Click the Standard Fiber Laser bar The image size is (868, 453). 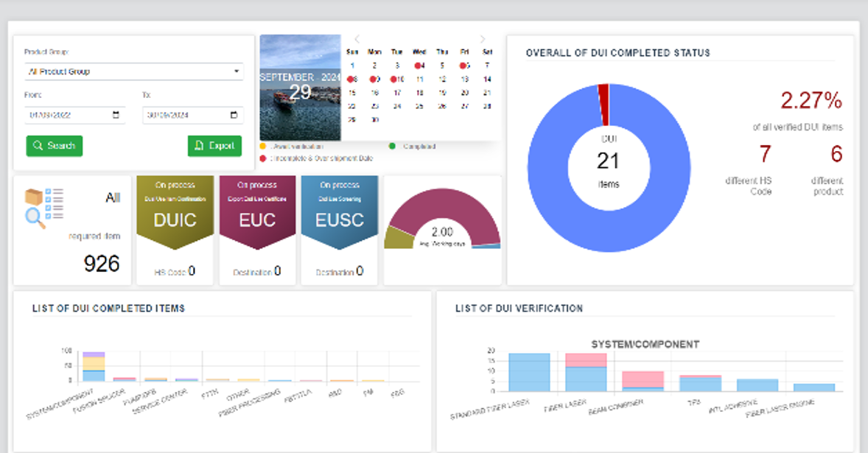point(529,373)
